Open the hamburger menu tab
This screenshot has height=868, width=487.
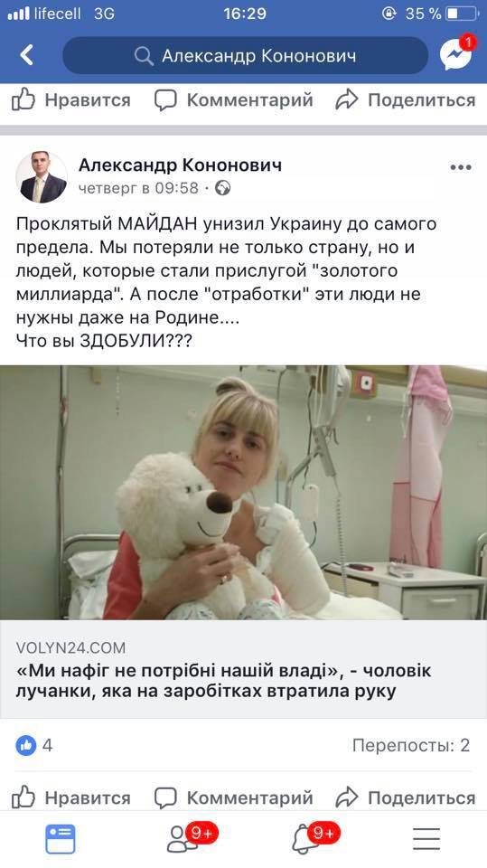click(x=426, y=839)
